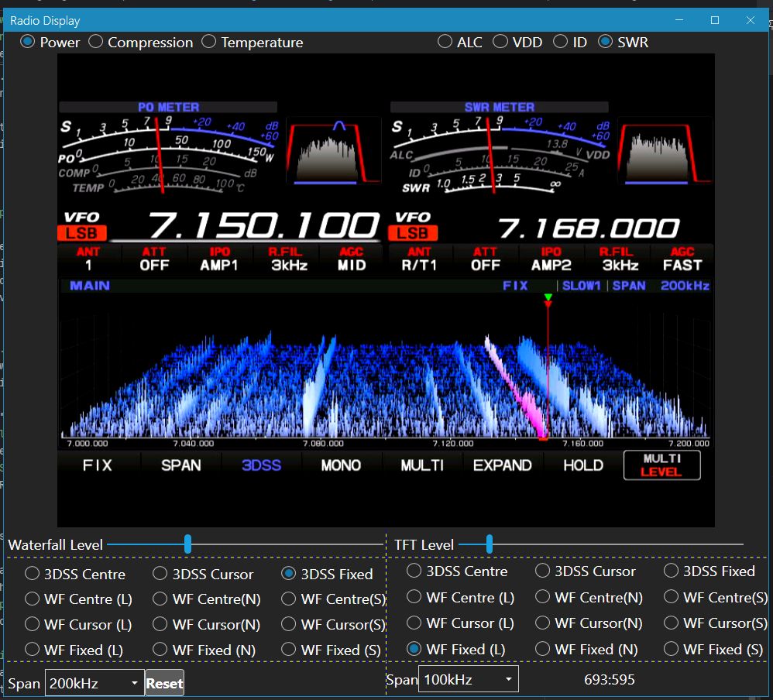Tap the SPAN scope button

point(181,465)
